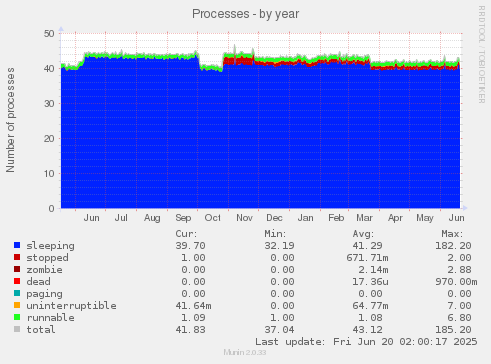
Task: Click the gray total legend swatch
Action: pos(17,329)
